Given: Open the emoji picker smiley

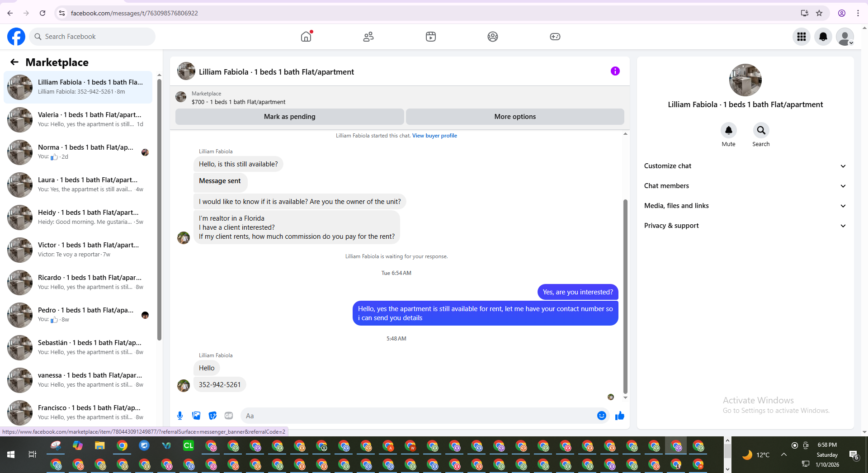Looking at the screenshot, I should point(601,416).
